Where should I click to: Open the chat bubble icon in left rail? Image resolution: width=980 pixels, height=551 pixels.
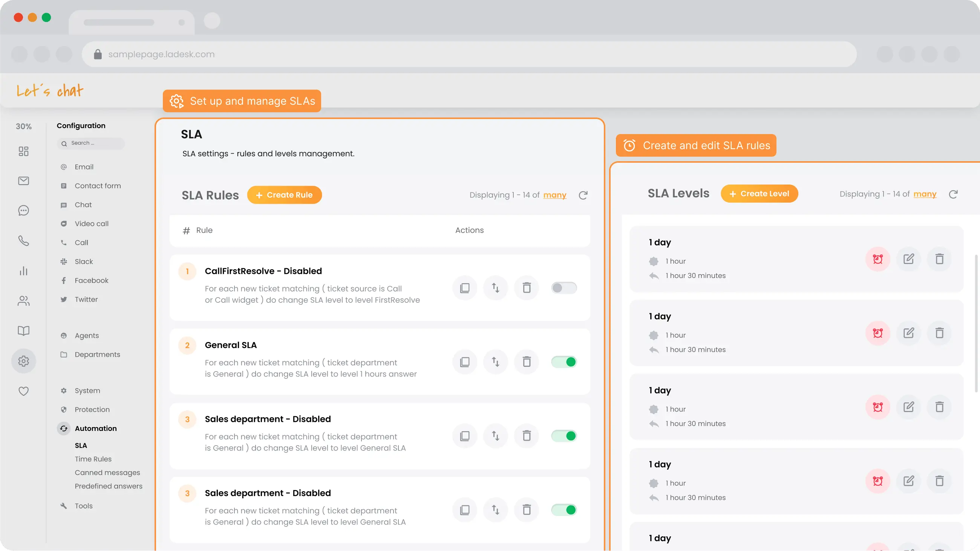pos(24,211)
